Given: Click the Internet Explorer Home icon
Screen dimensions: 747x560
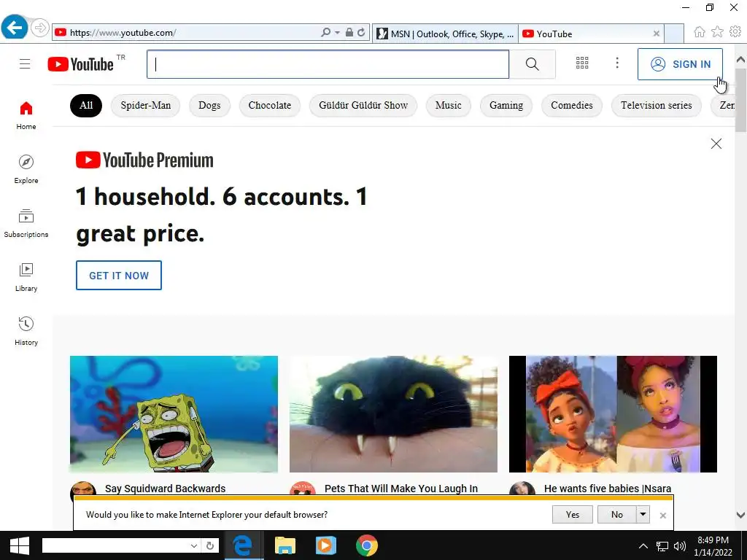Looking at the screenshot, I should (700, 32).
